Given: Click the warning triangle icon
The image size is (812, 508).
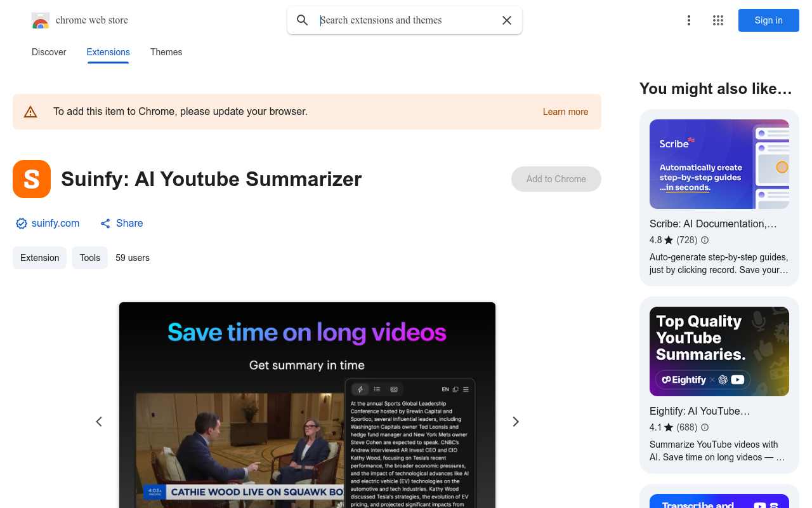Looking at the screenshot, I should [x=30, y=112].
